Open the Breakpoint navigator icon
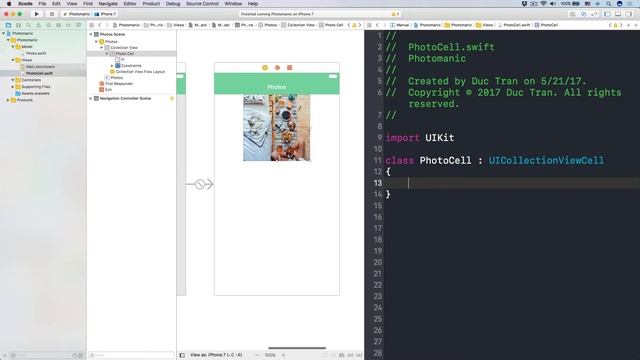 pos(68,25)
